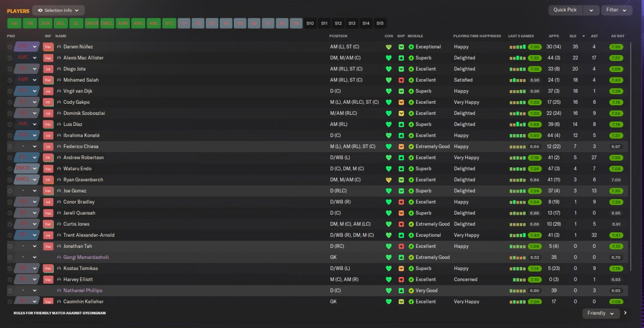The image size is (644, 328).
Task: Select the DCR position slot
Action: 45,23
